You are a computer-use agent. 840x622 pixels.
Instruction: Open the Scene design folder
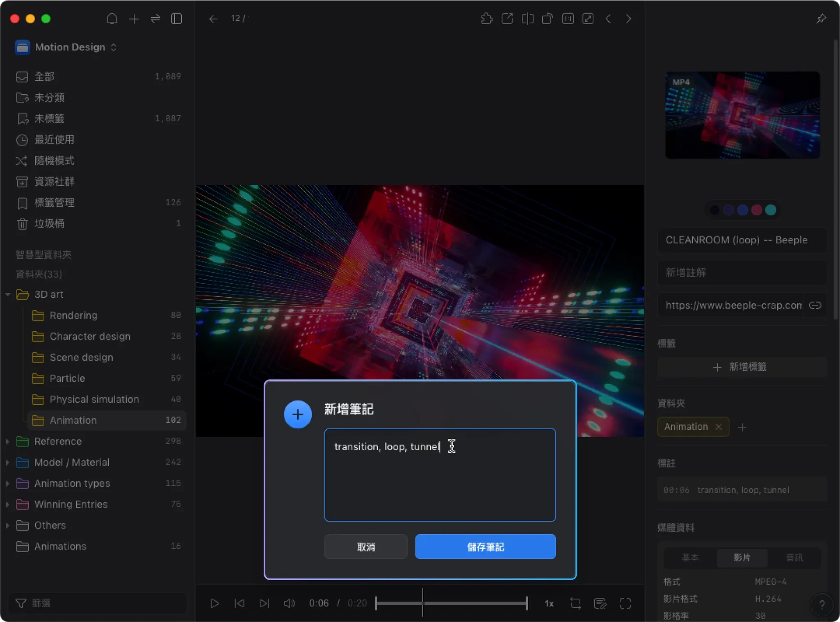pos(107,357)
